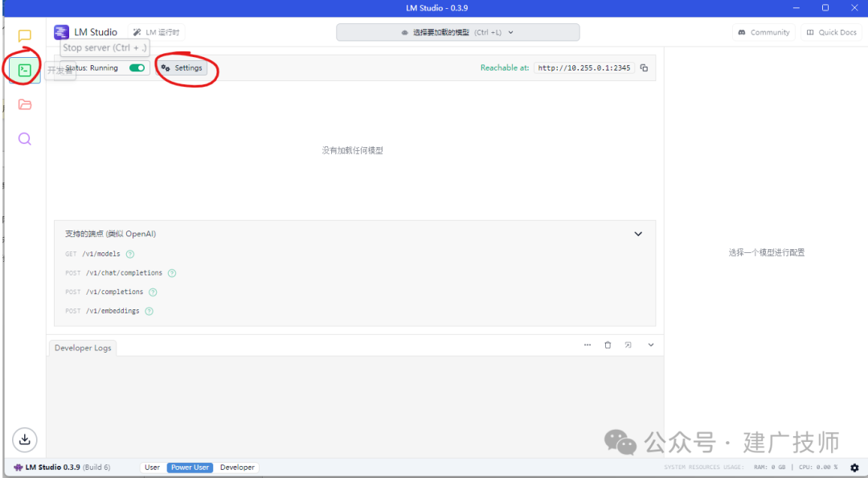Maximize the LM Studio window
This screenshot has width=868, height=478.
tap(825, 8)
